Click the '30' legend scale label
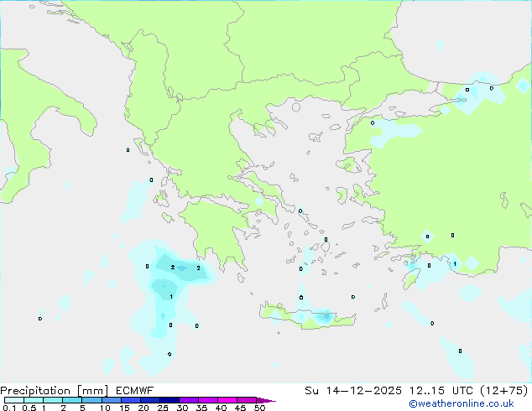This screenshot has height=411, width=532. 183,408
